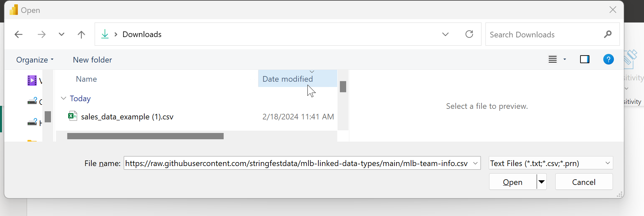Expand the address bar history dropdown
Viewport: 644px width, 216px height.
tap(445, 34)
